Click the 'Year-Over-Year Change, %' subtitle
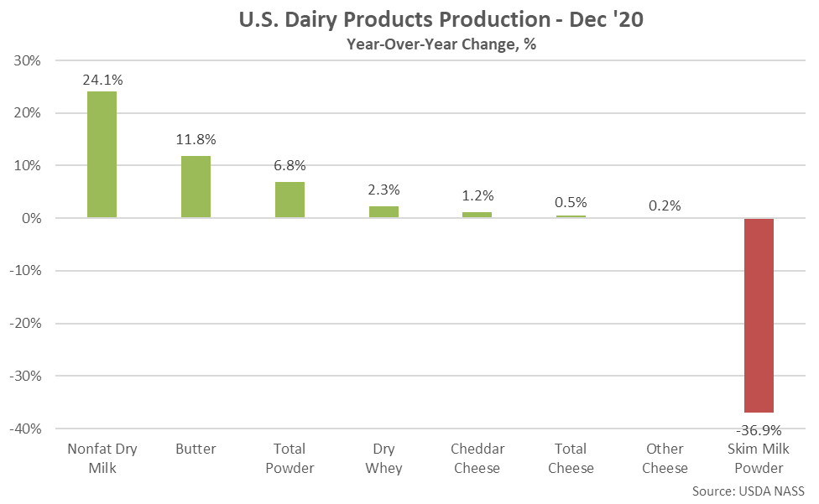 coord(441,45)
